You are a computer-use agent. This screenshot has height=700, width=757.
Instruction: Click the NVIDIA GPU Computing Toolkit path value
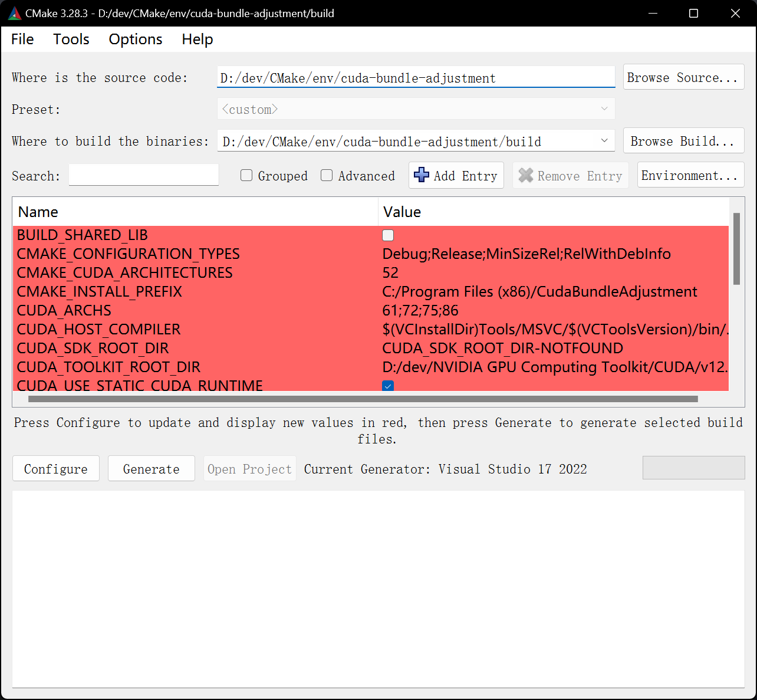click(555, 367)
